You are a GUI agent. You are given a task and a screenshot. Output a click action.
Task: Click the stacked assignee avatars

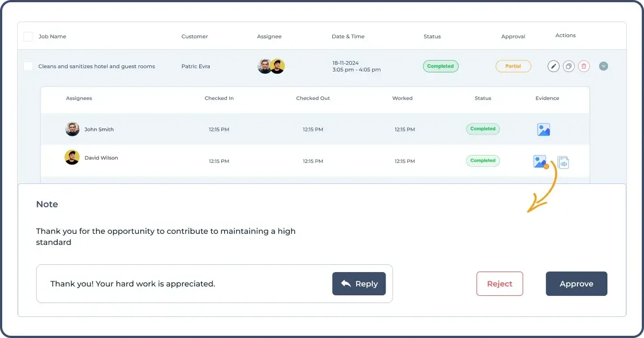271,66
